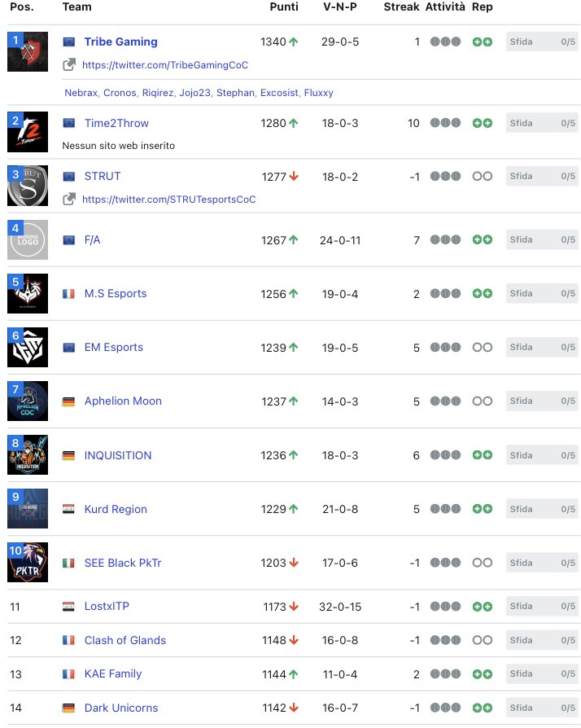The height and width of the screenshot is (728, 581).
Task: Open Aphelion Moon team page
Action: click(x=123, y=401)
